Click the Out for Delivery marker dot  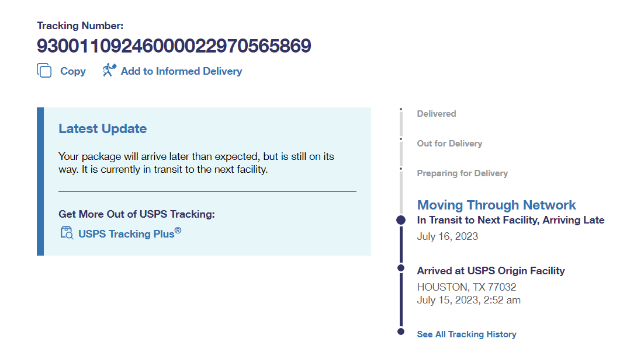pyautogui.click(x=401, y=139)
